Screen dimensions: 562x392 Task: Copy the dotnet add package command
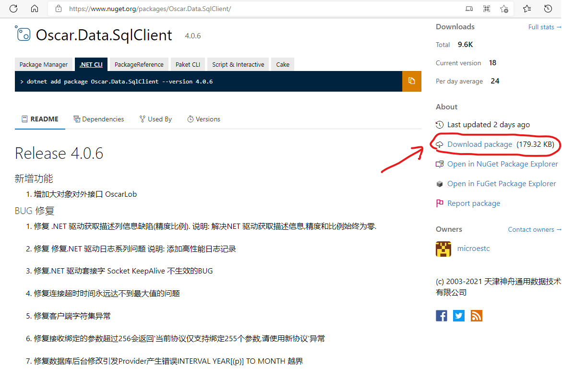(411, 81)
